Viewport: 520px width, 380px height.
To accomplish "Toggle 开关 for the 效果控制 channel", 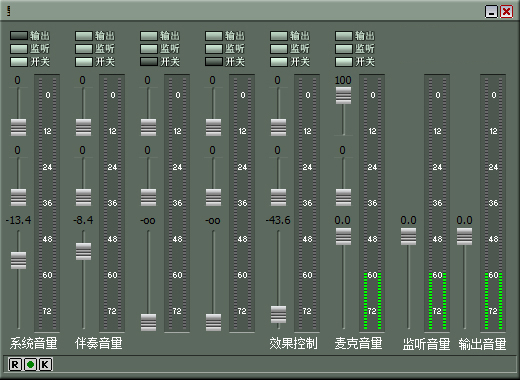I will point(279,62).
